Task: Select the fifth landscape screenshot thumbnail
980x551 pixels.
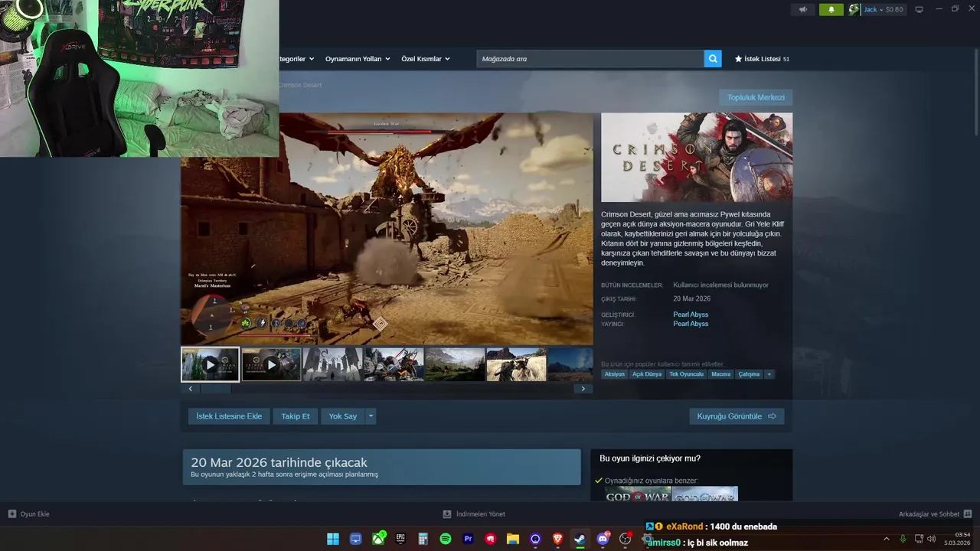Action: 455,364
